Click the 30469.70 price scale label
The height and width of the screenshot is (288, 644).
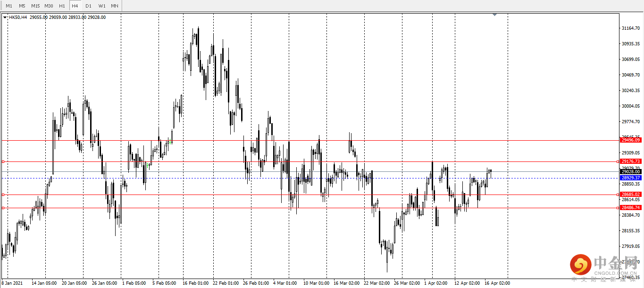click(x=631, y=75)
